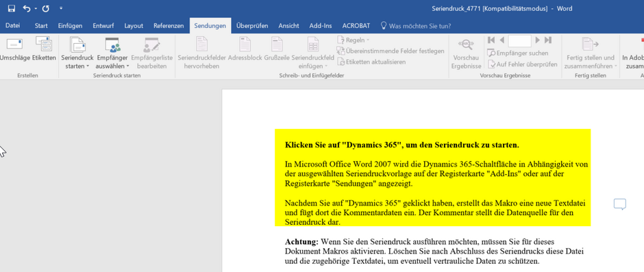Switch to the Überprüfen tab
Screen dimensions: 644x272
coord(252,25)
